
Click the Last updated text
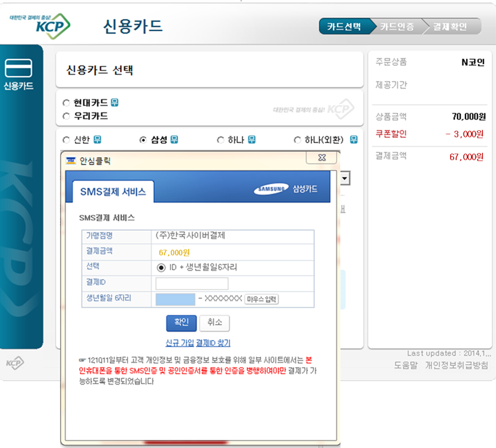pyautogui.click(x=449, y=353)
